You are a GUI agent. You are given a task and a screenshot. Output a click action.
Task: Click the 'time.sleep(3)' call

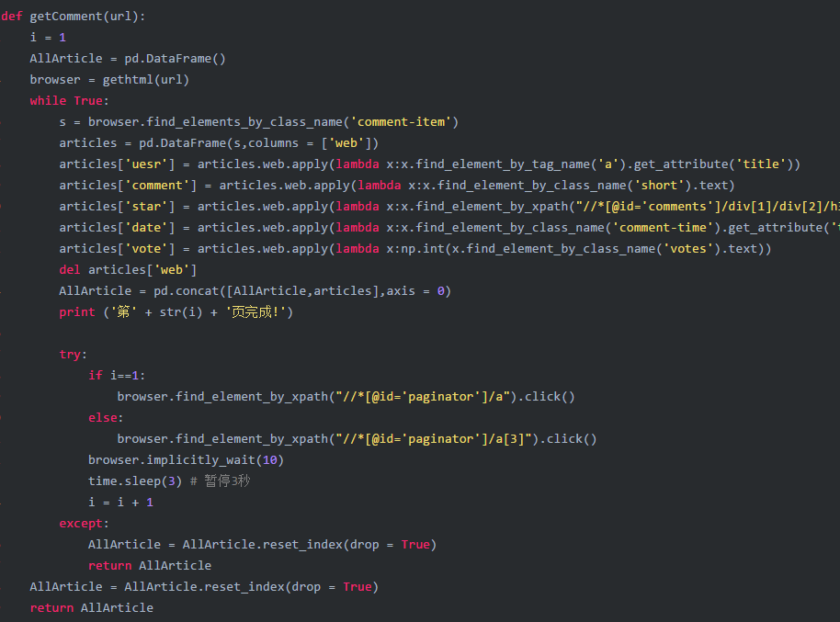tap(135, 481)
